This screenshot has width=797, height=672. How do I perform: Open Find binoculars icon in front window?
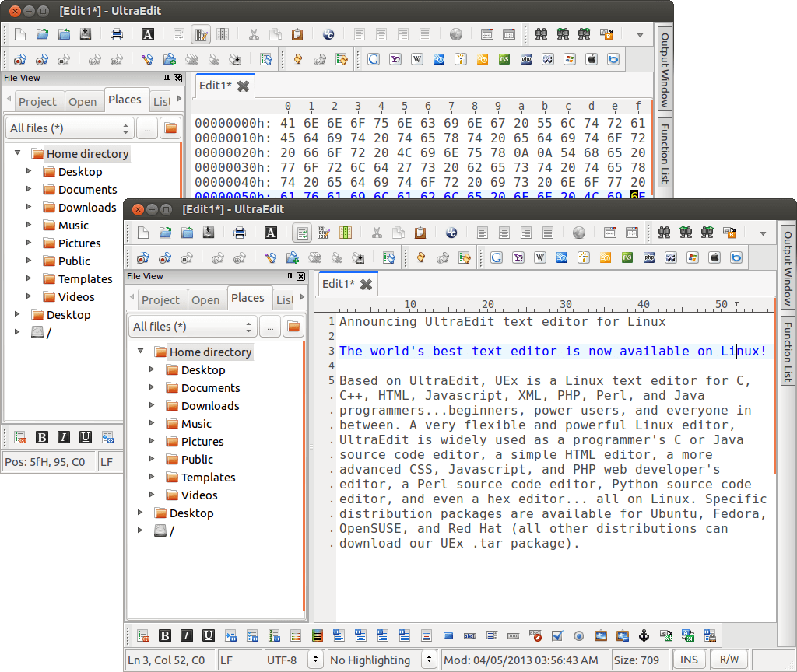664,233
